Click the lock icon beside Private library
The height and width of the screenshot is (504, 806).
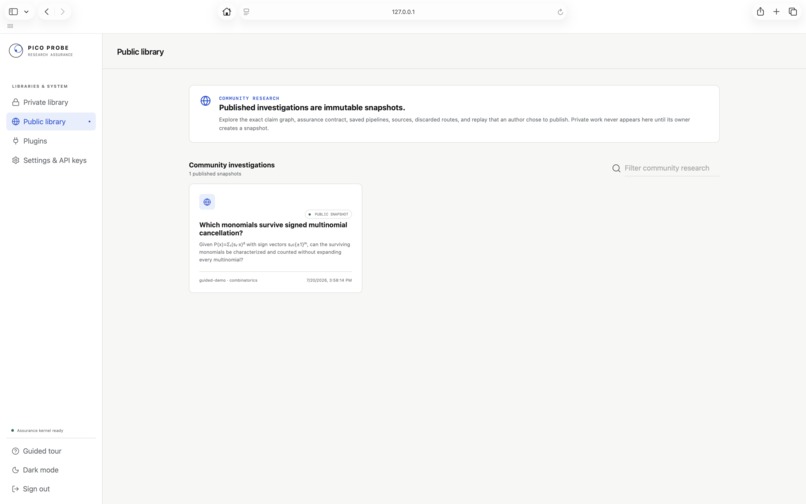point(15,102)
